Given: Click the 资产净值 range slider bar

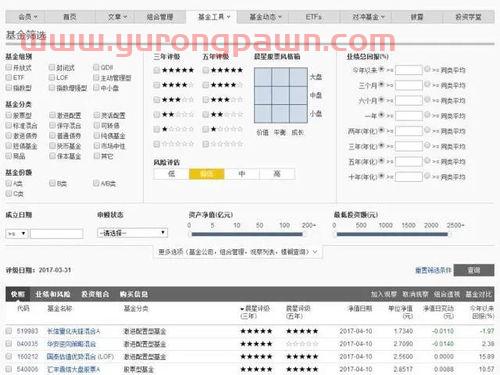Looking at the screenshot, I should click(247, 234).
